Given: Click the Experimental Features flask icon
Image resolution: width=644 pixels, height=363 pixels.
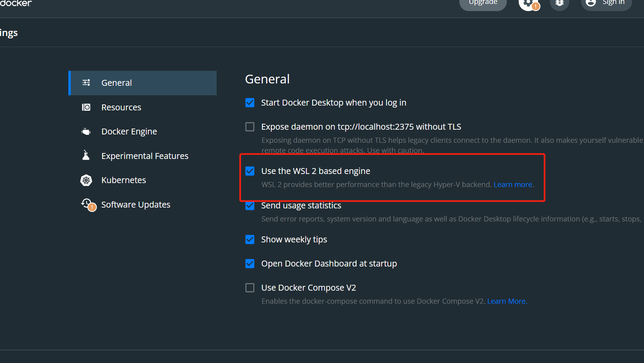Looking at the screenshot, I should (86, 155).
